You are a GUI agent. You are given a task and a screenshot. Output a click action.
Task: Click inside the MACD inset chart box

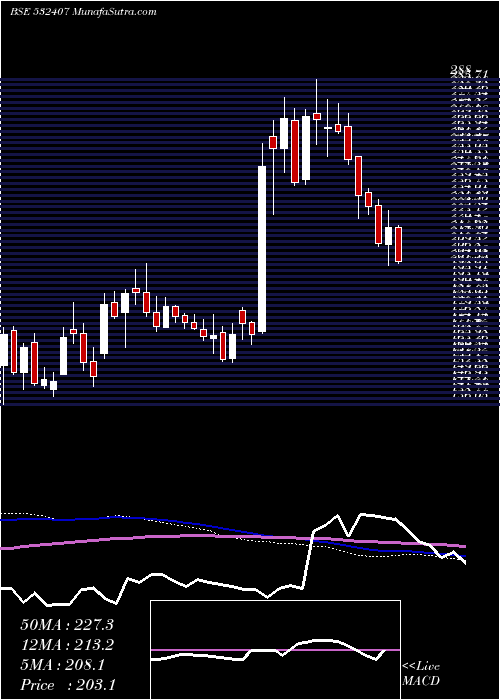tap(275, 650)
